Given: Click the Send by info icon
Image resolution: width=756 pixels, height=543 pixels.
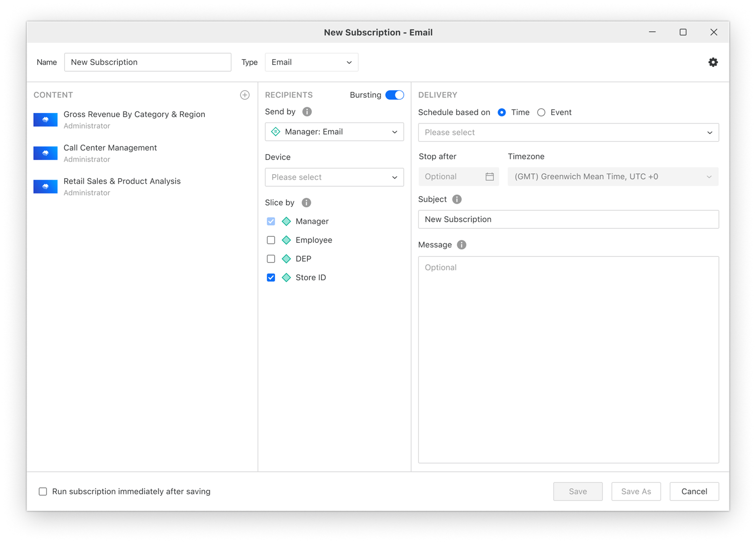Looking at the screenshot, I should [307, 111].
